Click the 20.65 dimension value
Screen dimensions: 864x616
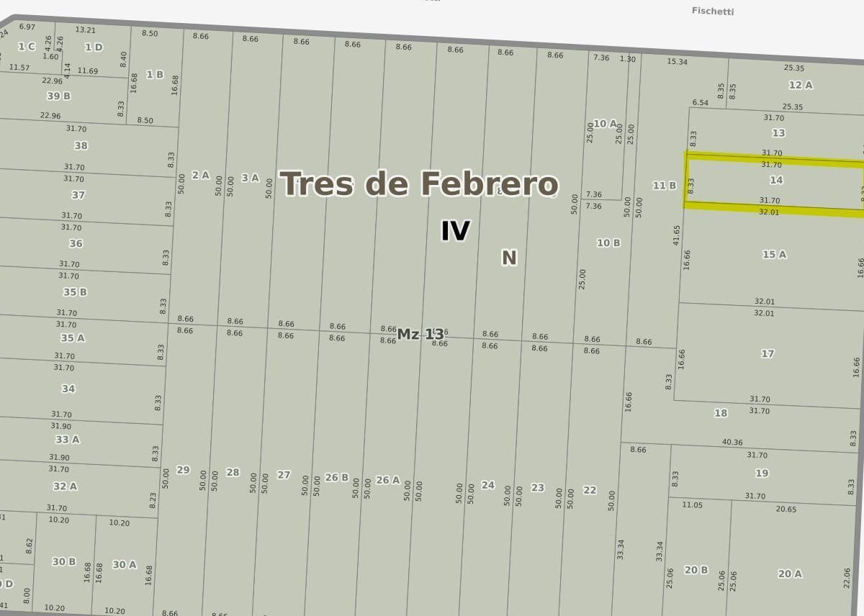coord(786,509)
